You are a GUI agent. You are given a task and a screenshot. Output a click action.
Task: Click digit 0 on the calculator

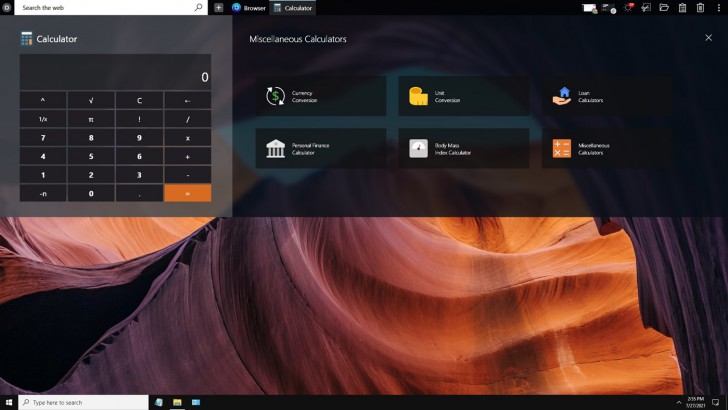[x=91, y=193]
